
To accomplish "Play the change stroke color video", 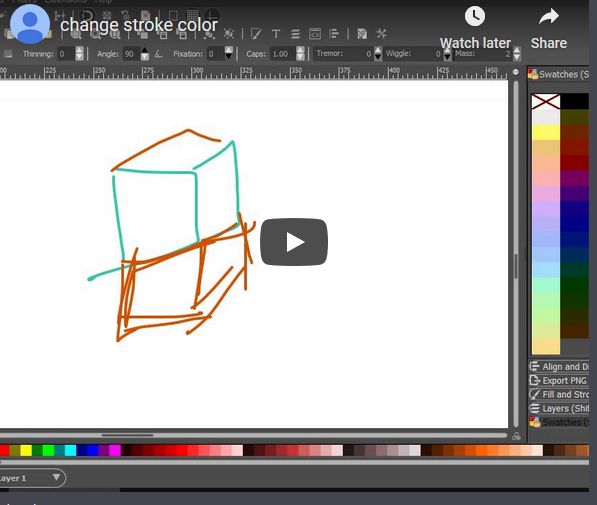I will click(294, 242).
